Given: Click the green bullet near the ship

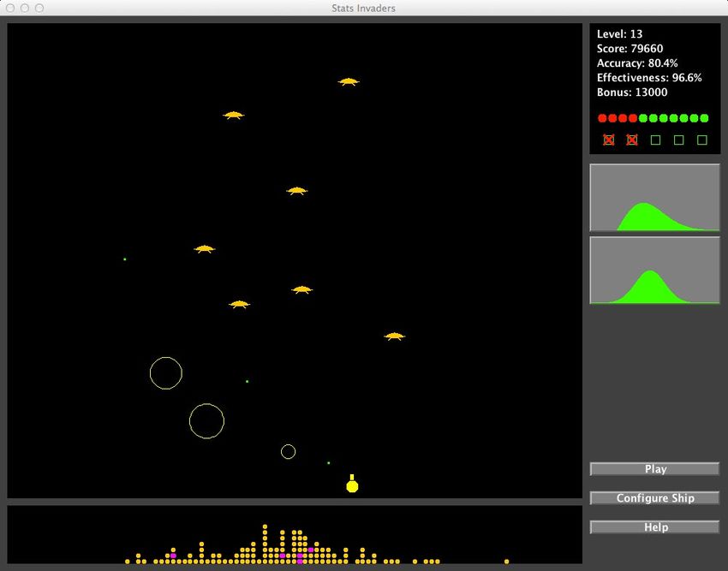Looking at the screenshot, I should pos(329,463).
